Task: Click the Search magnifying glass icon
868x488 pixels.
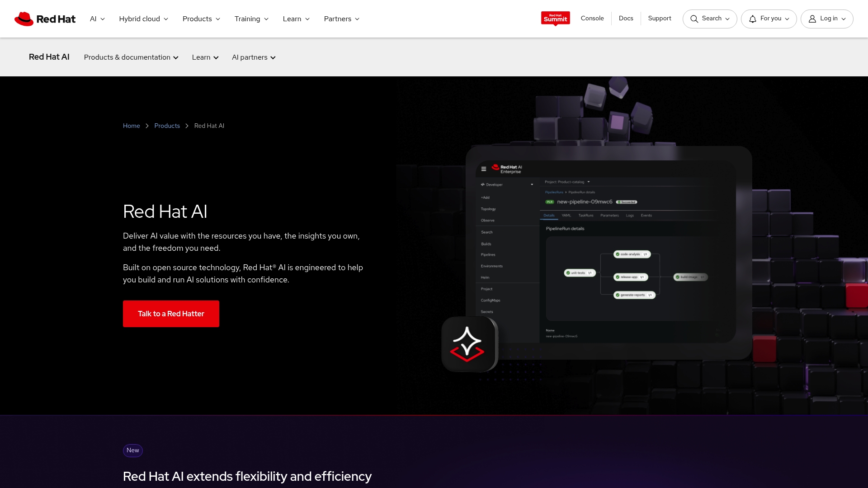Action: [694, 19]
